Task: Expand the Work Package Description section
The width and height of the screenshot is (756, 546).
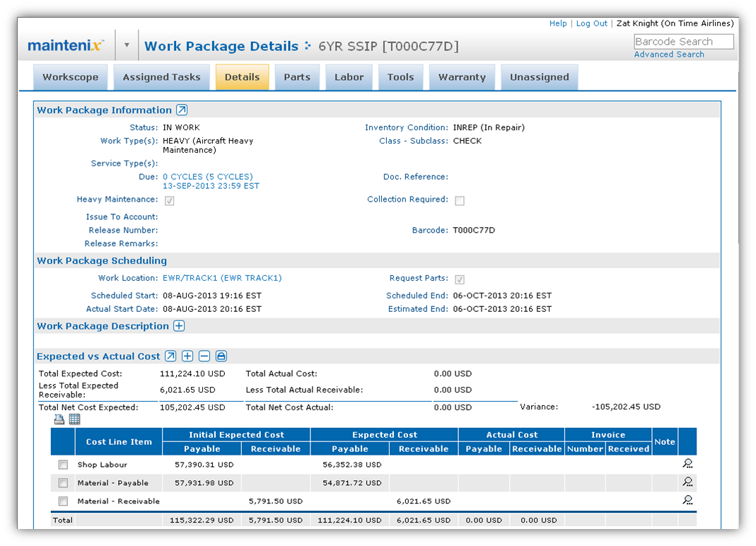Action: point(179,326)
